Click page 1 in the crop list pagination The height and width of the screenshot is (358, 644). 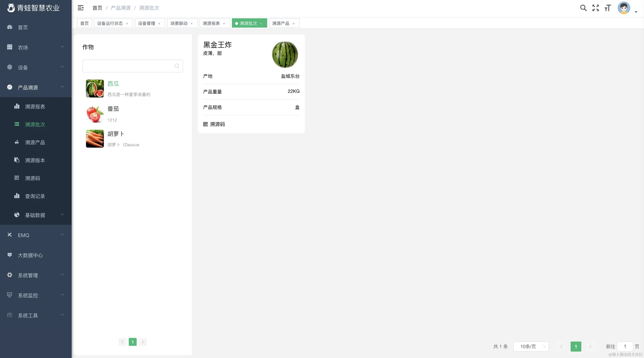coord(132,342)
